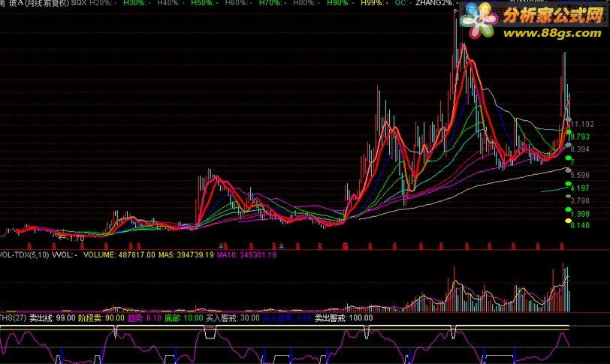Select the green H30% indicator label
610x364 pixels.
tap(137, 3)
